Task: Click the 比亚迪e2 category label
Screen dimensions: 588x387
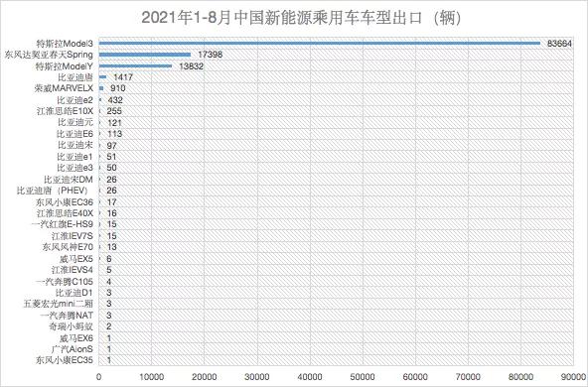Action: pos(75,100)
